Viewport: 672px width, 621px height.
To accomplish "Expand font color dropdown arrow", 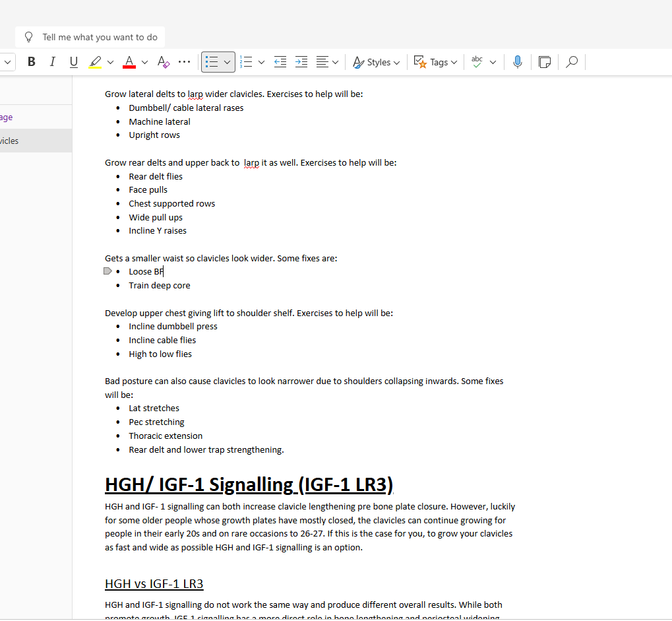I will pyautogui.click(x=144, y=63).
